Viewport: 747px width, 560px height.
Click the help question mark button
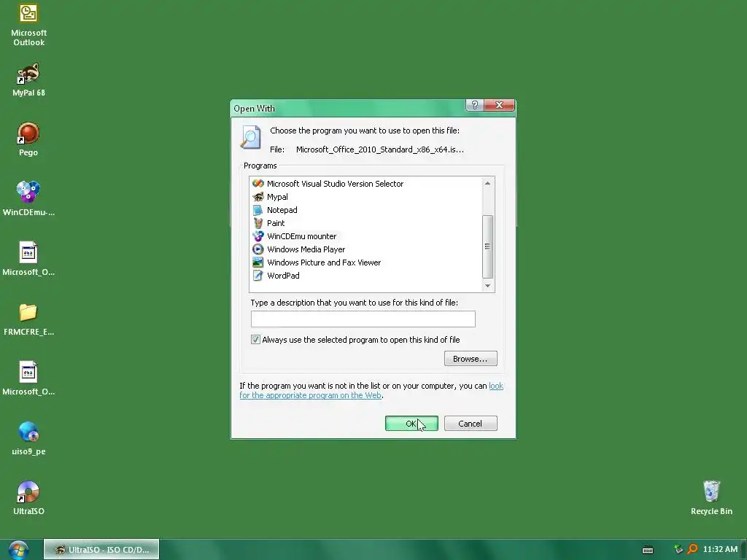click(x=474, y=105)
